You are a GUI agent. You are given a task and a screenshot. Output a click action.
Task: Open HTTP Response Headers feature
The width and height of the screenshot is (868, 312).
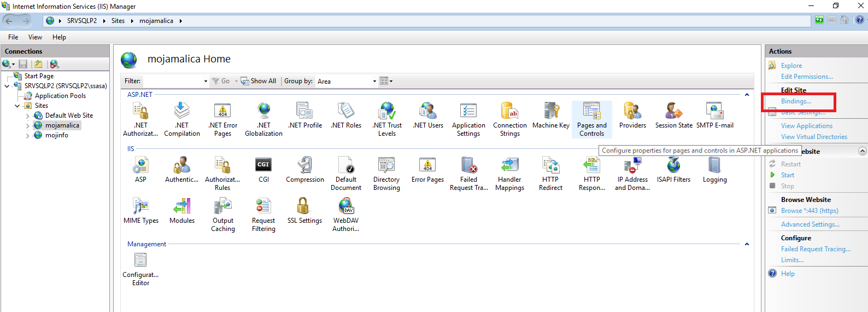(592, 173)
